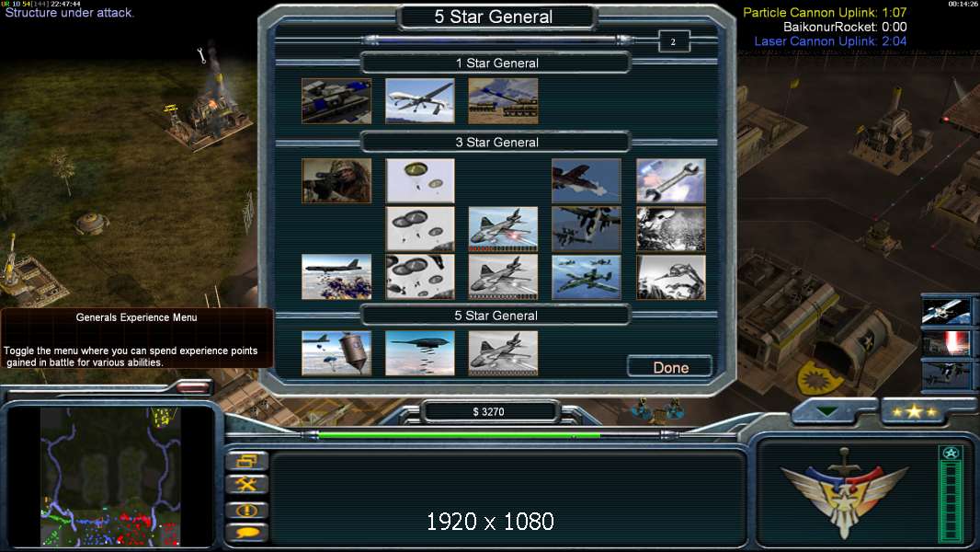Activate the Particle Cannon shortcut icon
This screenshot has height=552, width=980.
[x=947, y=344]
